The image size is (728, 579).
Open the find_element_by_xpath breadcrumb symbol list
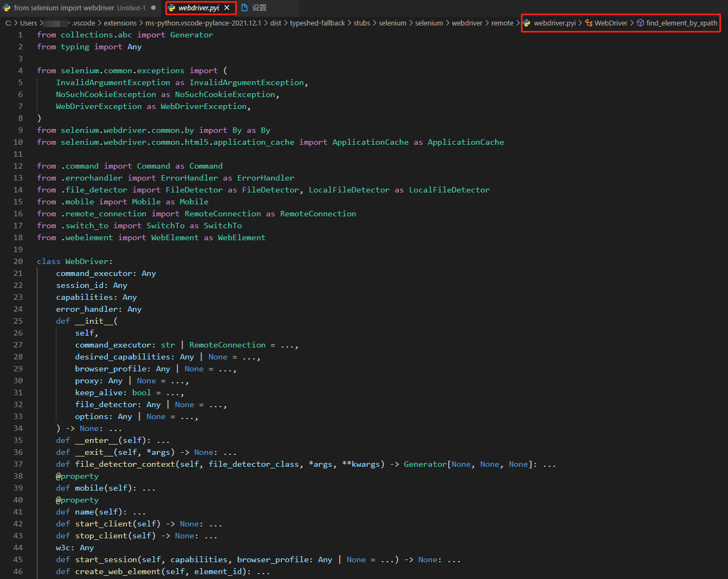[x=682, y=23]
